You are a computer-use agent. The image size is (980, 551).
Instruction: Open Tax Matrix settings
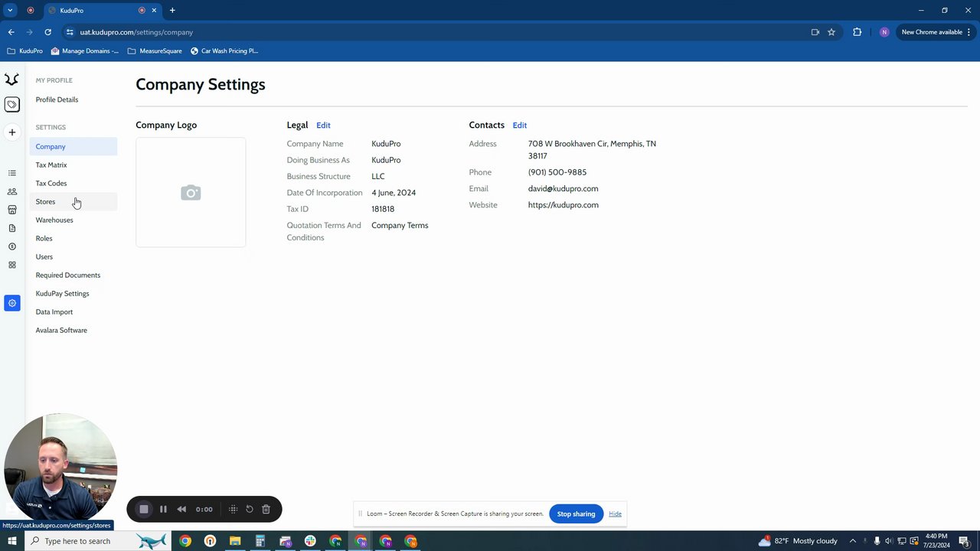coord(51,165)
